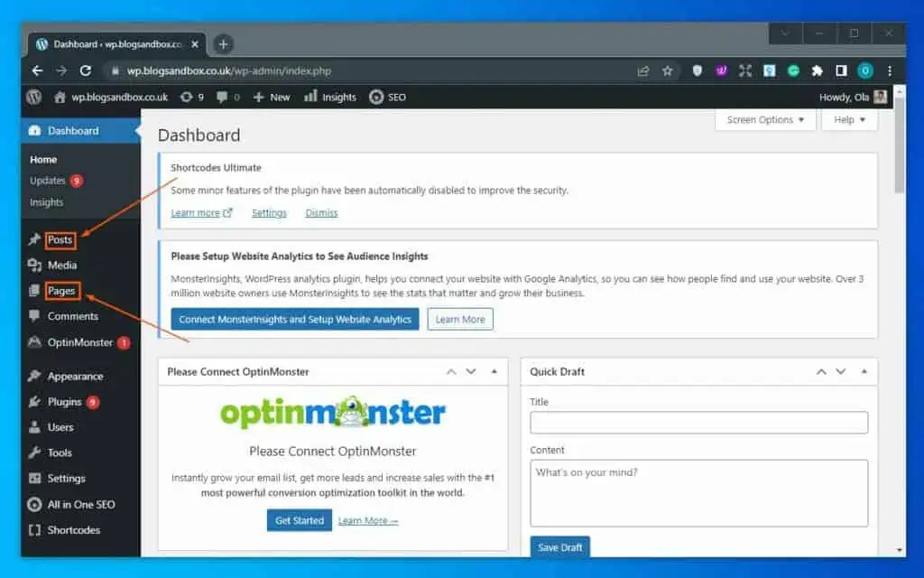Open Appearance via the brush icon

tap(34, 376)
